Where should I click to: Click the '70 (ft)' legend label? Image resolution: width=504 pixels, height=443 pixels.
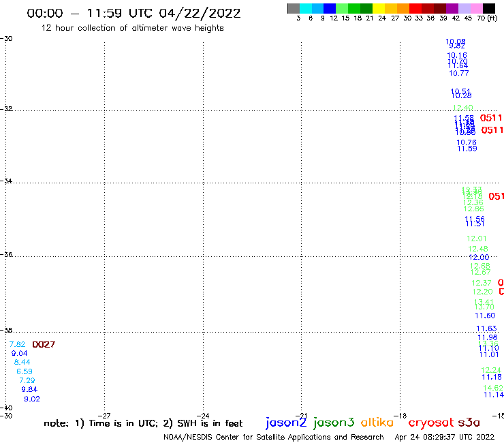tap(487, 18)
